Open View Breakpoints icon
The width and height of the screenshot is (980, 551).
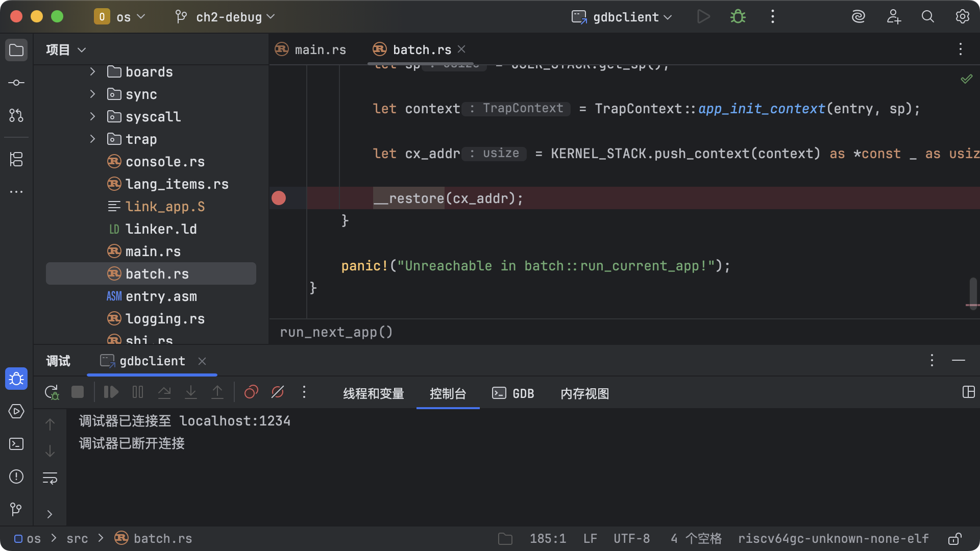pos(251,392)
